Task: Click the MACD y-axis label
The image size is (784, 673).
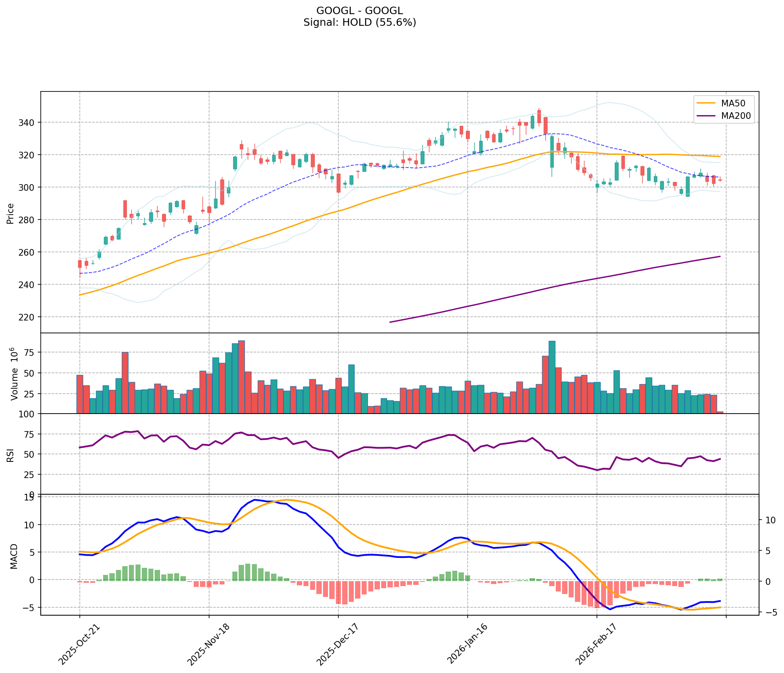Action: tap(14, 556)
